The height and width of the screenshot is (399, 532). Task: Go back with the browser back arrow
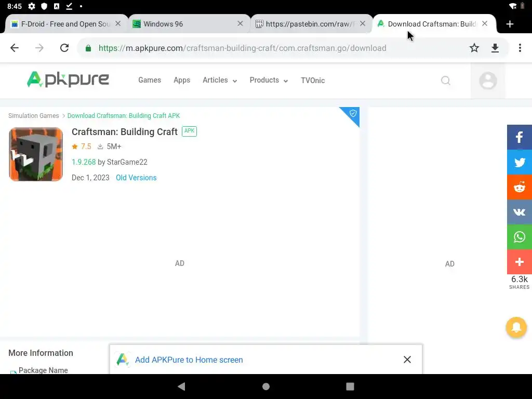[x=15, y=48]
